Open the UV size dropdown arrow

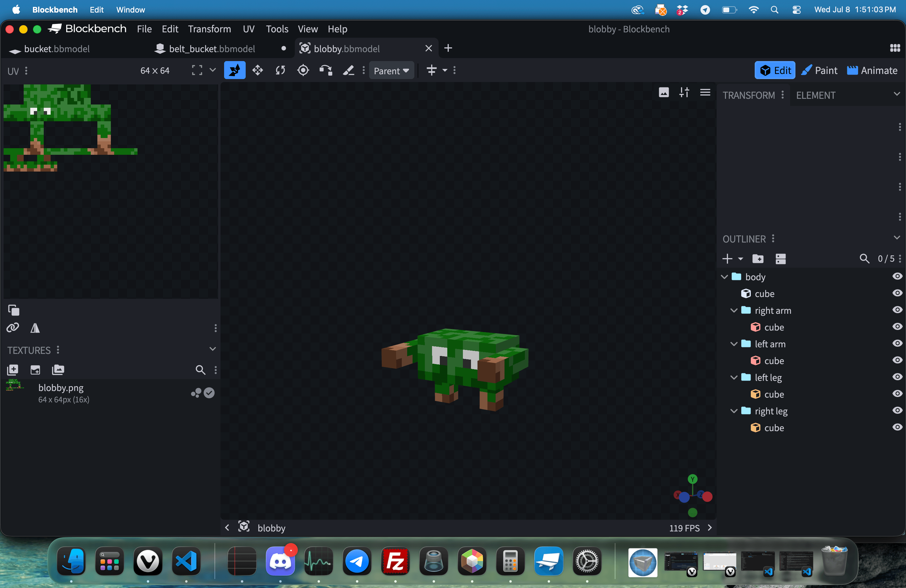point(213,70)
